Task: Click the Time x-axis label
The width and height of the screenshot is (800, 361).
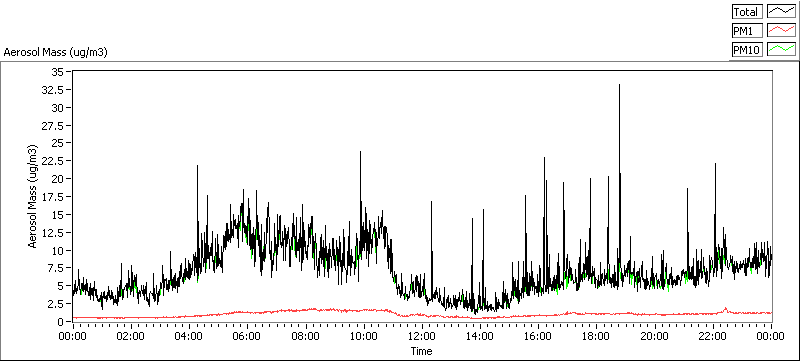Action: point(421,351)
